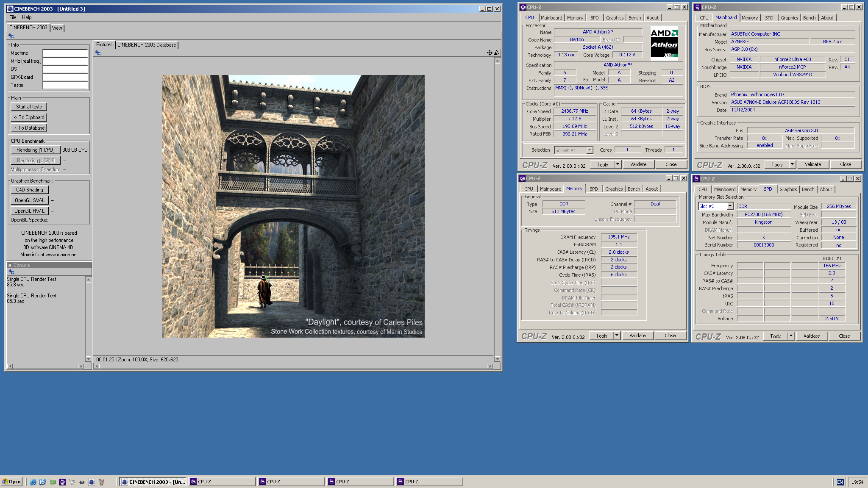Open the About tab in the Mainboard CPU-Z window
The image size is (868, 488).
click(827, 18)
